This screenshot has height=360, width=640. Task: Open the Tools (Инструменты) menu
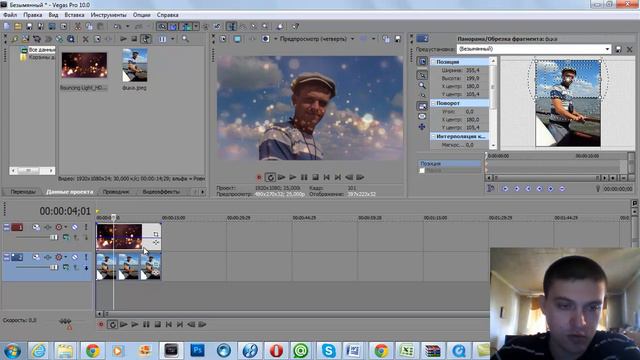click(109, 15)
